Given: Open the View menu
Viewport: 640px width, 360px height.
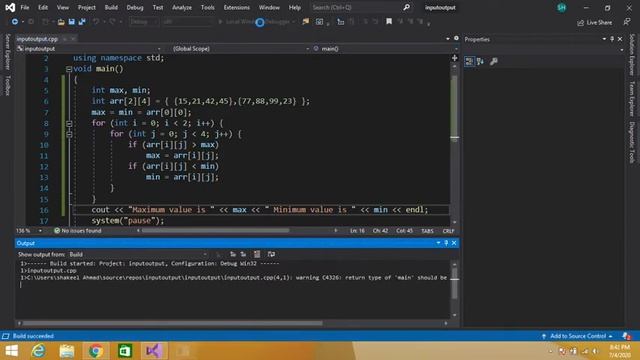Looking at the screenshot, I should pyautogui.click(x=63, y=7).
